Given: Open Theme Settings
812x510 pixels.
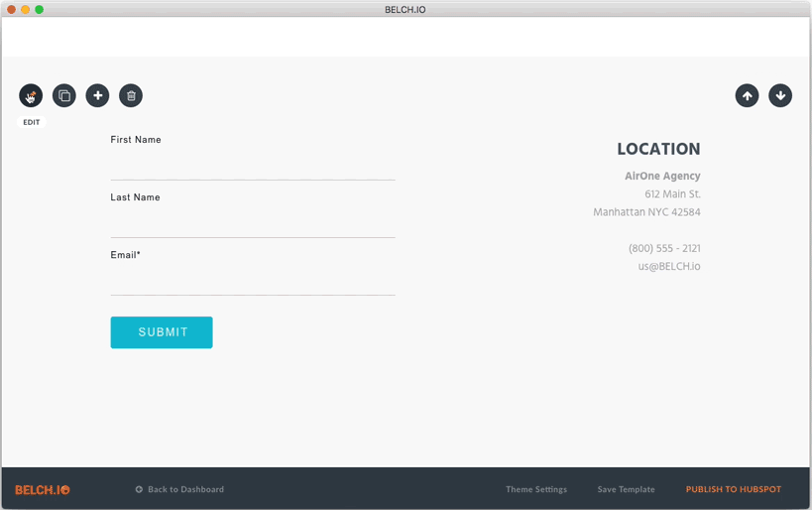Looking at the screenshot, I should (x=536, y=489).
